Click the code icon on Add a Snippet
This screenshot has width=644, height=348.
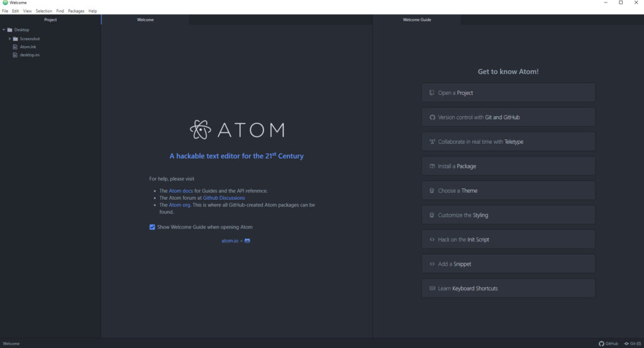point(432,264)
